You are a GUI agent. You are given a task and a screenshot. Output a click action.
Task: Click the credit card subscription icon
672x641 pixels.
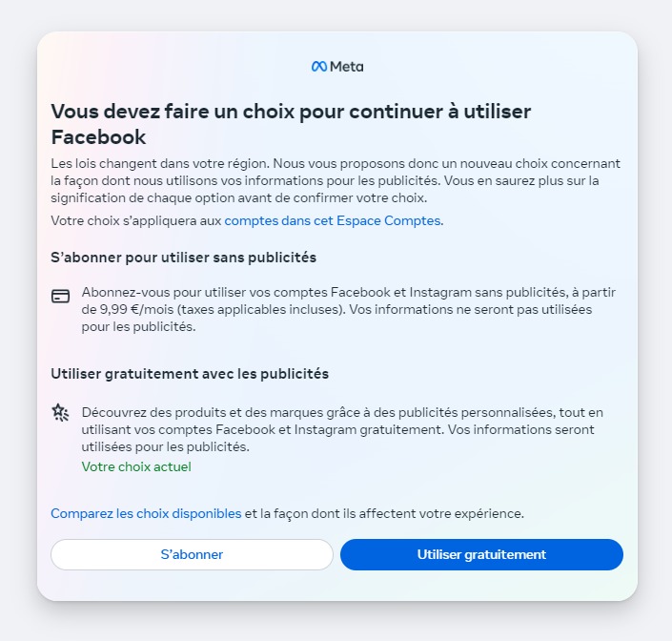[x=60, y=296]
